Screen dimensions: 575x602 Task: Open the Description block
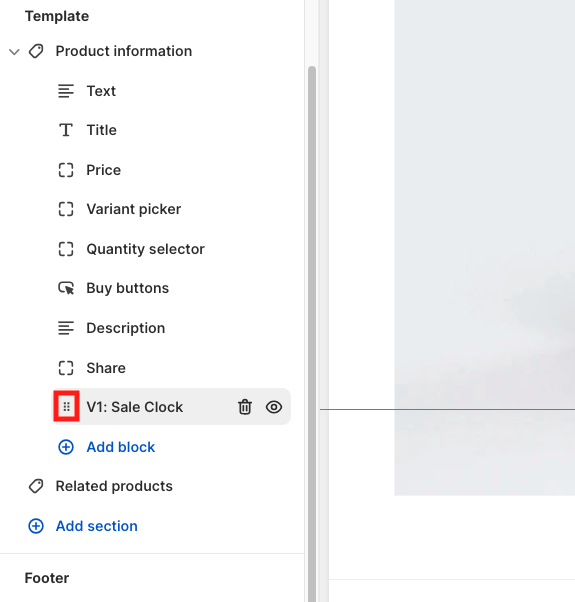coord(126,328)
